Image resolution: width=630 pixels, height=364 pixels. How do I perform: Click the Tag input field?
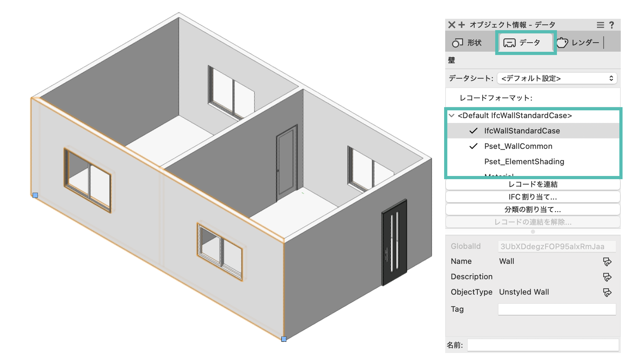pyautogui.click(x=557, y=309)
